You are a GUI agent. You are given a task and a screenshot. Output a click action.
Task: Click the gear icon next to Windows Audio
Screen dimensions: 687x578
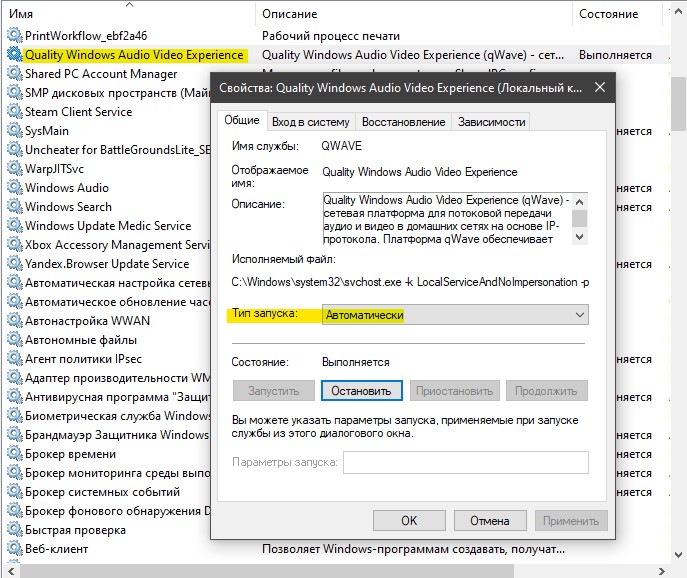[14, 187]
